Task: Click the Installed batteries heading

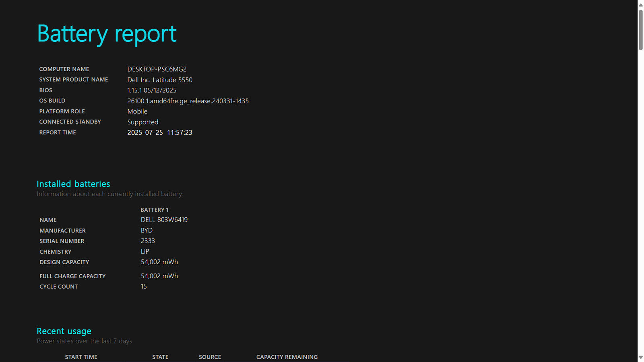Action: (x=73, y=184)
